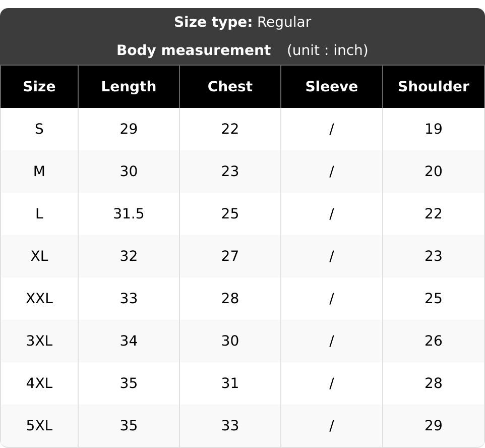Viewport: 485px width, 448px height.
Task: Click the Size column header
Action: [x=39, y=86]
